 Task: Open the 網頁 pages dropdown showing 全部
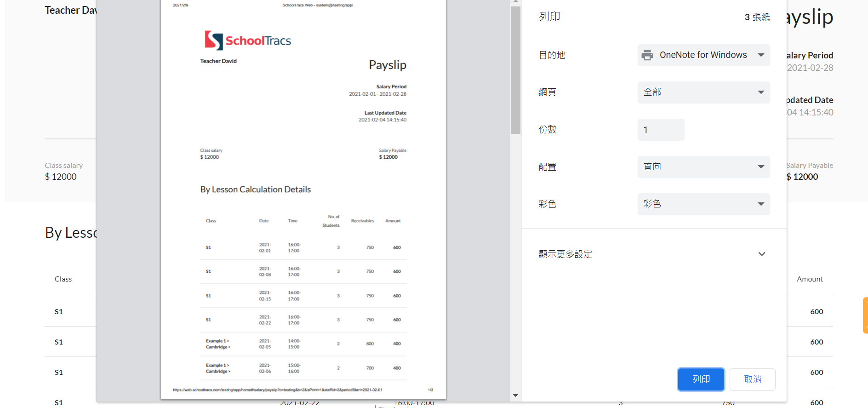(x=703, y=92)
